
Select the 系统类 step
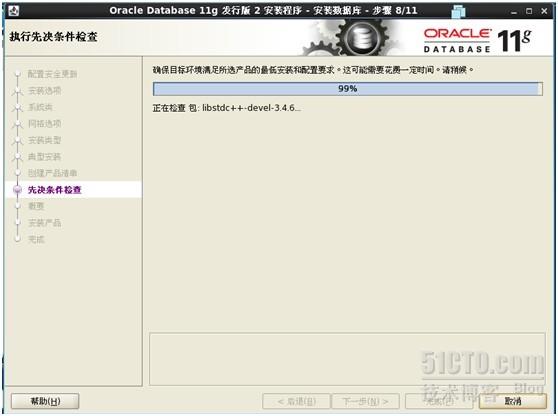(40, 107)
